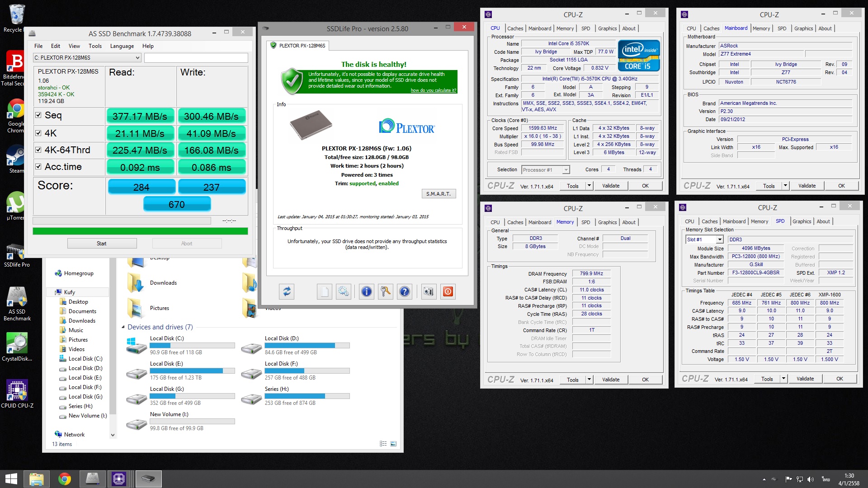This screenshot has width=868, height=488.
Task: Uncheck the Seq benchmark checkbox
Action: pyautogui.click(x=38, y=115)
